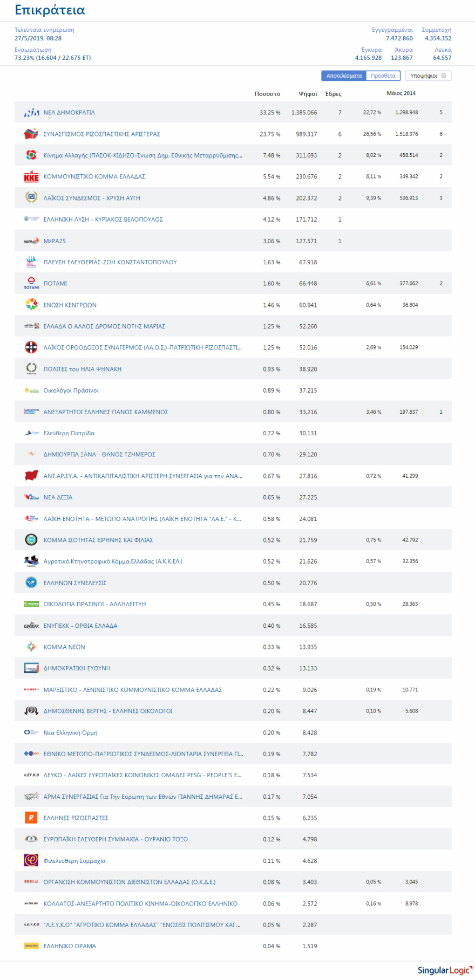Click the ΔΗΜΟΚΡΑΤΙΚΗ ΕΥΘΥΝΗ party logo
The height and width of the screenshot is (980, 475).
pyautogui.click(x=31, y=668)
